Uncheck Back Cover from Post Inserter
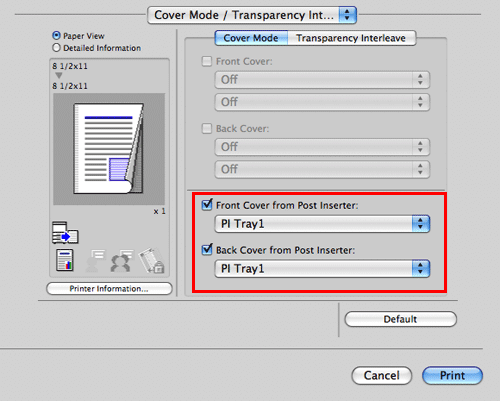Screen dimensions: 500x401 click(x=207, y=249)
